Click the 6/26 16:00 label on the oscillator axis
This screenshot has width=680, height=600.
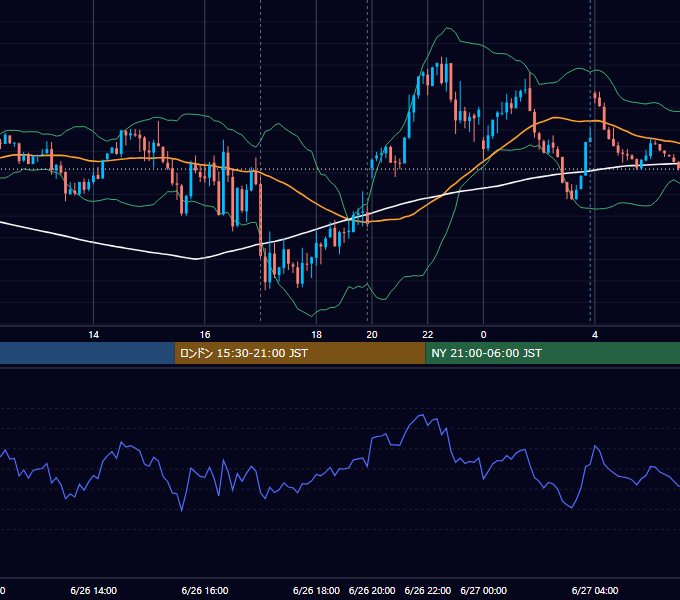click(205, 590)
